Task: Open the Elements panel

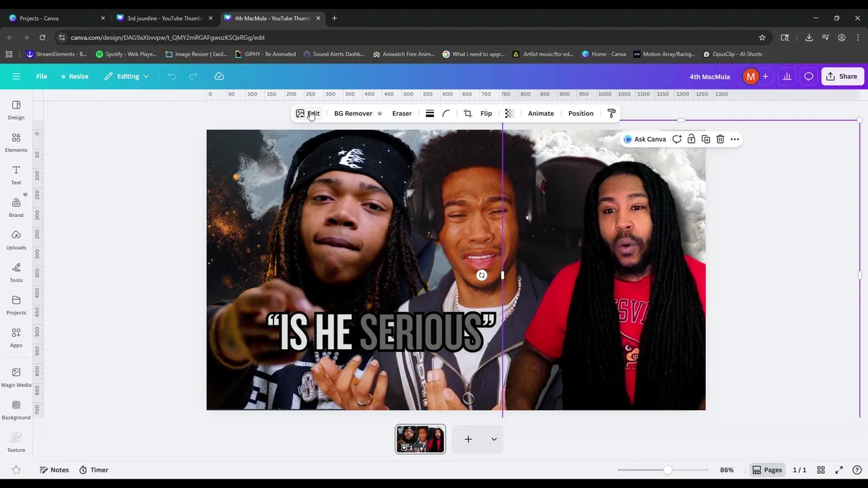Action: click(16, 142)
